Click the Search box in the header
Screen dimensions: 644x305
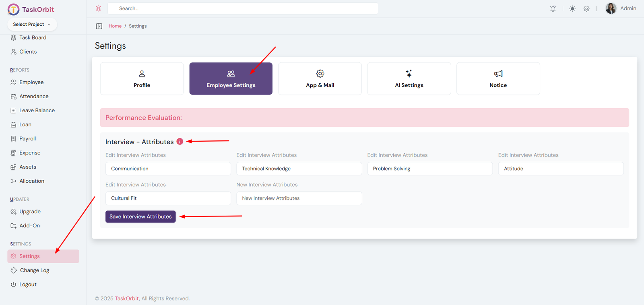(243, 8)
